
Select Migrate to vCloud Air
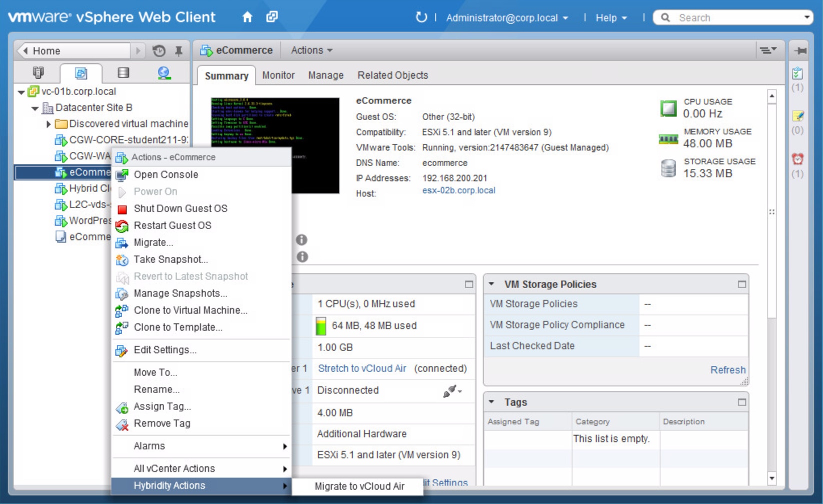[x=359, y=486]
